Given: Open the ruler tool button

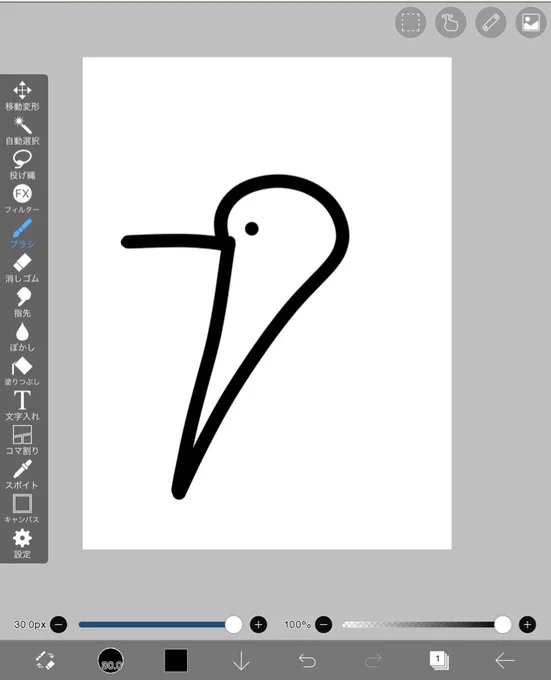Looking at the screenshot, I should click(491, 23).
